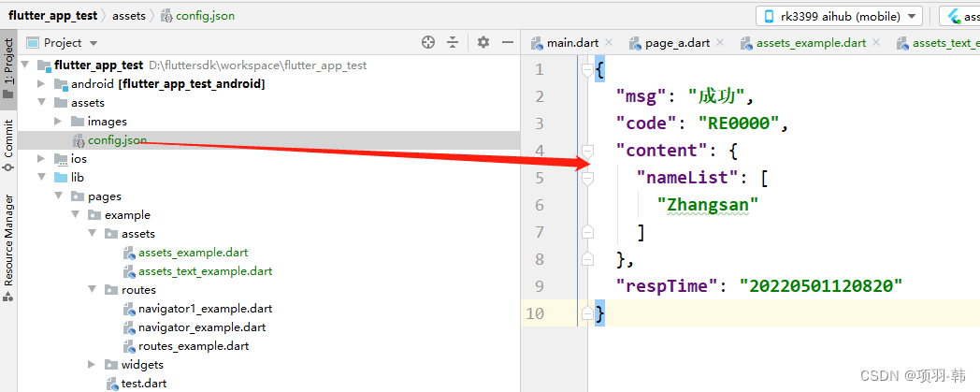Fold the content object at line 4
The height and width of the screenshot is (392, 980).
[587, 151]
